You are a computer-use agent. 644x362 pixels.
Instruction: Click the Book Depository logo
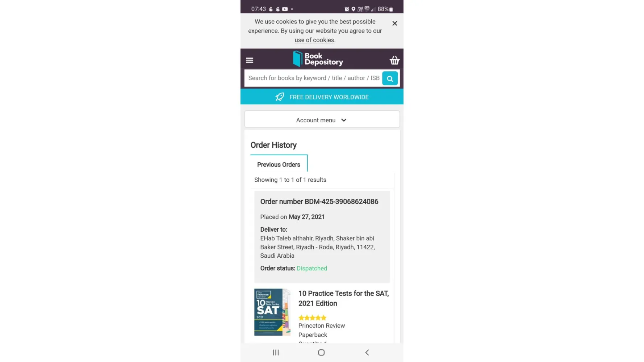318,59
